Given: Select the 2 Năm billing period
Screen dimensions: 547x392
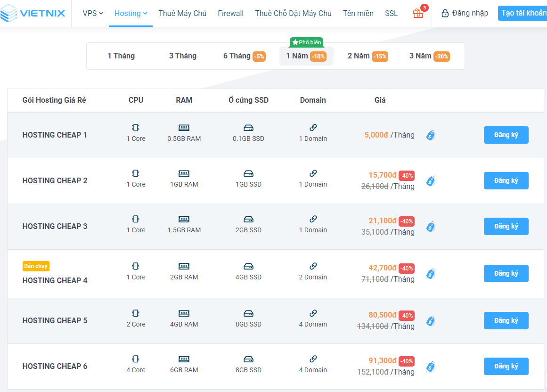Looking at the screenshot, I should pyautogui.click(x=367, y=56).
